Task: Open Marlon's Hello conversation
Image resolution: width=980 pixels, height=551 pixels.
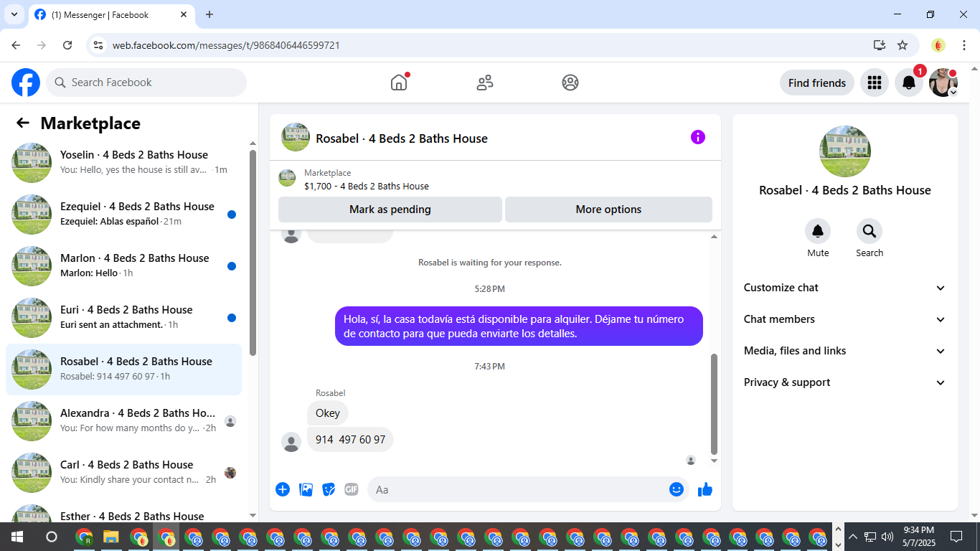Action: click(123, 266)
